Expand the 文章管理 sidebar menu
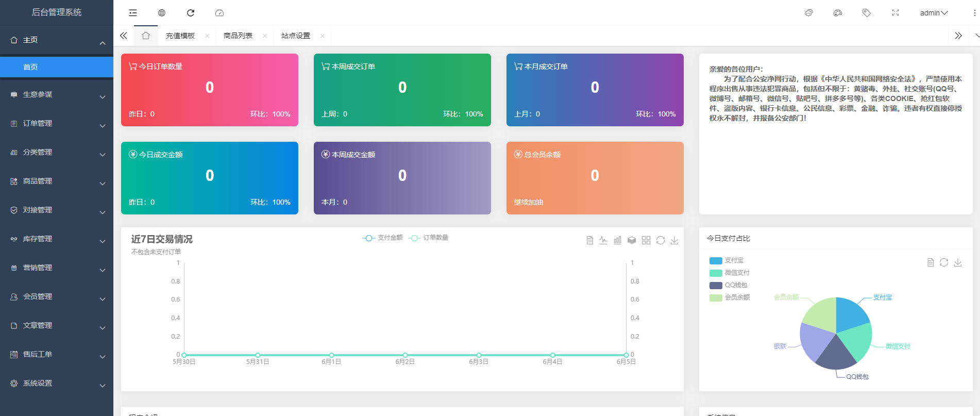 coord(57,325)
